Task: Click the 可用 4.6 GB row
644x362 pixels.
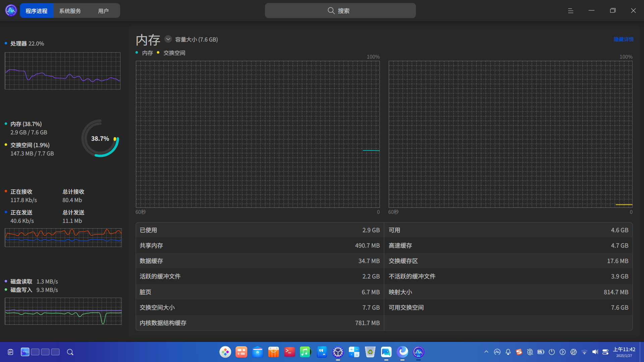Action: (x=508, y=230)
